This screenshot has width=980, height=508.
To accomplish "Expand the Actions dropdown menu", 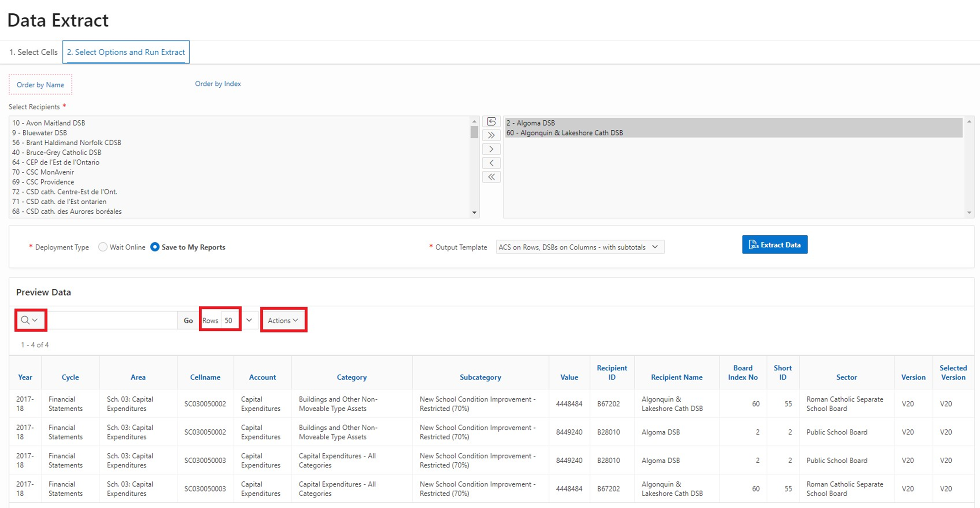I will click(284, 320).
